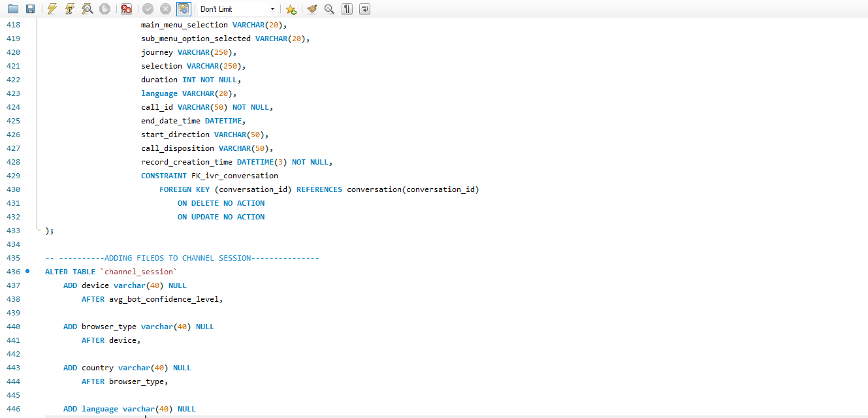Viewport: 868px width, 418px height.
Task: Run EXPLAIN on the current statement
Action: 87,9
